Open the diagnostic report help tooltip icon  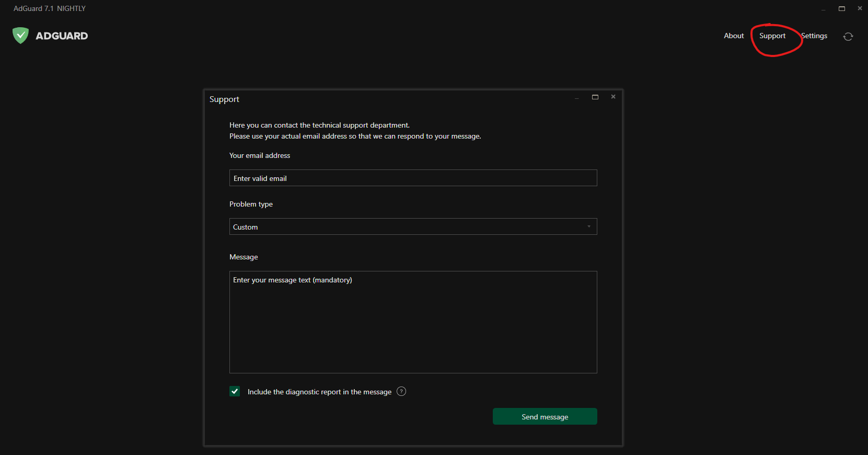tap(401, 391)
